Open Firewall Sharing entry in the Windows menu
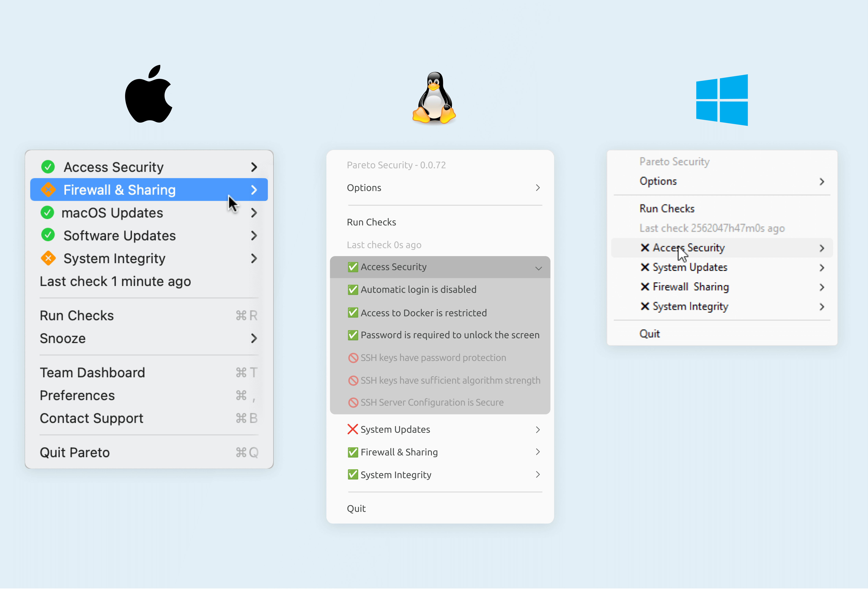 722,287
